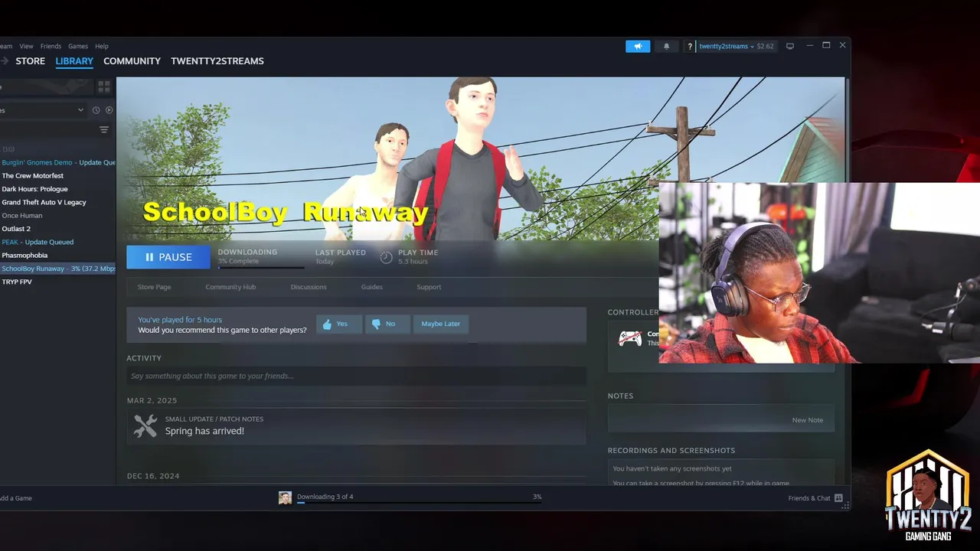Show ready-to-play games filter icon

click(x=109, y=110)
